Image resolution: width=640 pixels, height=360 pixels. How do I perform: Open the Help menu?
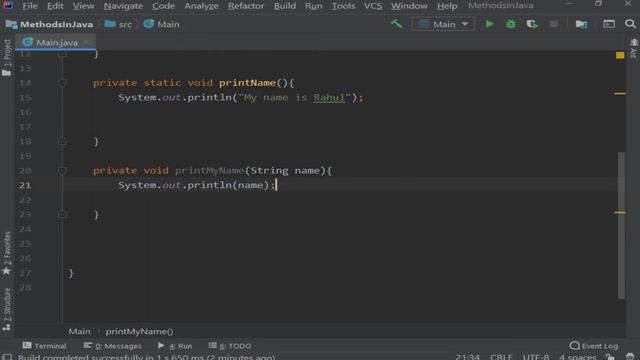[447, 6]
